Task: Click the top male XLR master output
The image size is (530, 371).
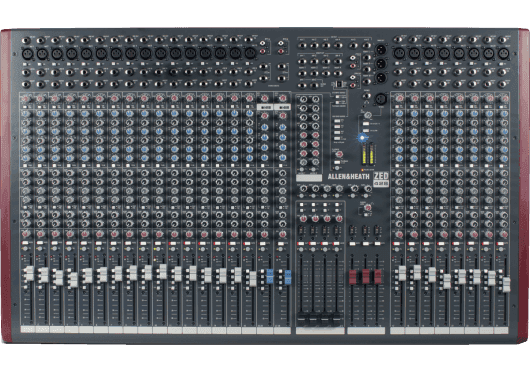Action: [381, 49]
